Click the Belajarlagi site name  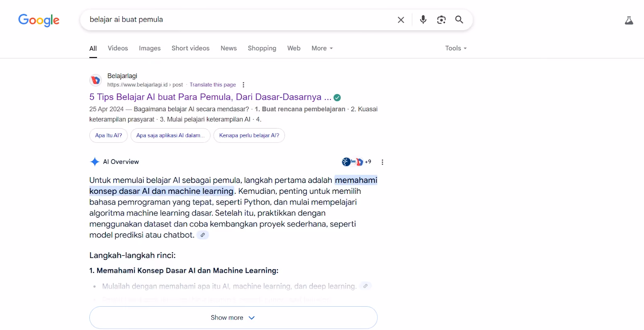122,76
